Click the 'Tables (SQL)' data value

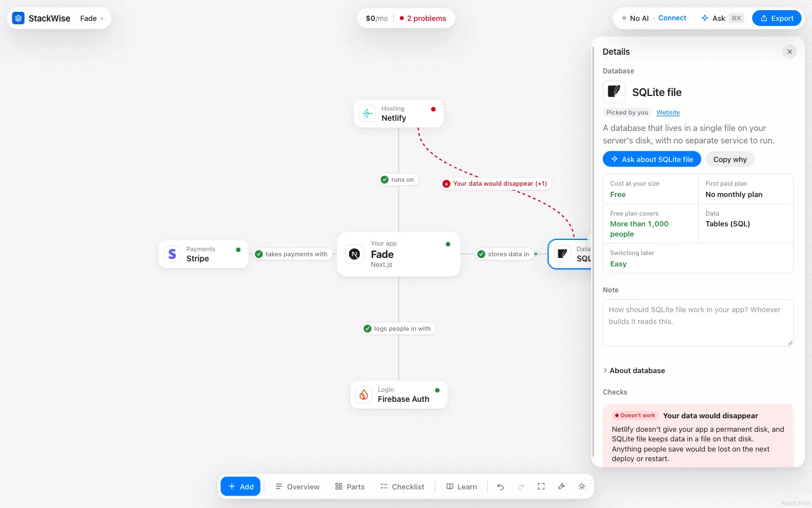(x=727, y=224)
